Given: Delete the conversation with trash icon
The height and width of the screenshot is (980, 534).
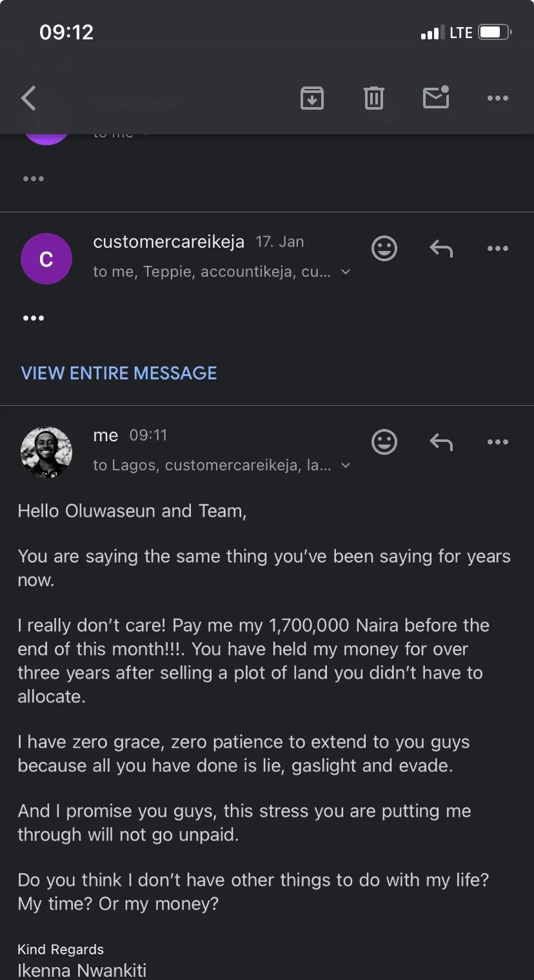Looking at the screenshot, I should (374, 98).
